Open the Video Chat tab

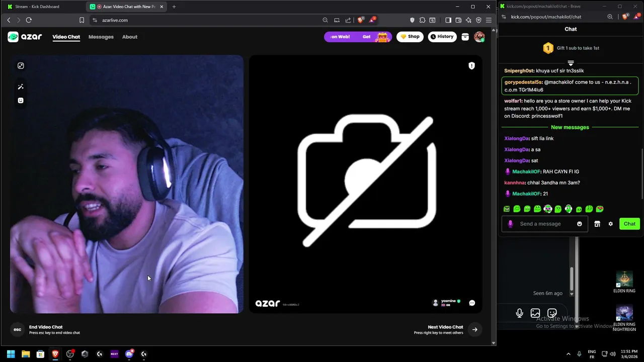(x=66, y=37)
